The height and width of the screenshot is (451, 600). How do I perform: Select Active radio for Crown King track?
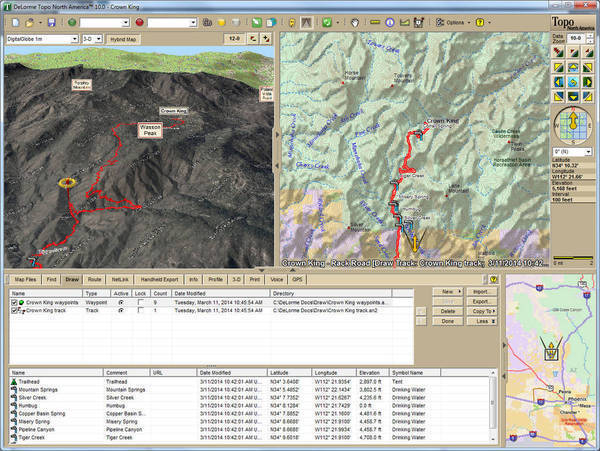pyautogui.click(x=121, y=311)
